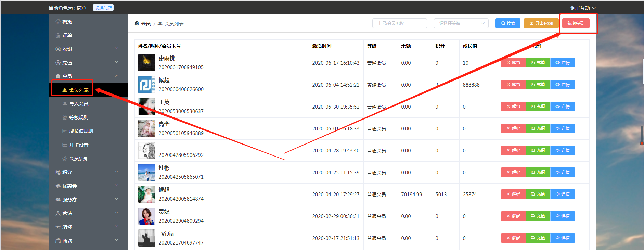Click 充值 in -ViJia's row
Viewport: 644px width, 250px height.
(538, 238)
